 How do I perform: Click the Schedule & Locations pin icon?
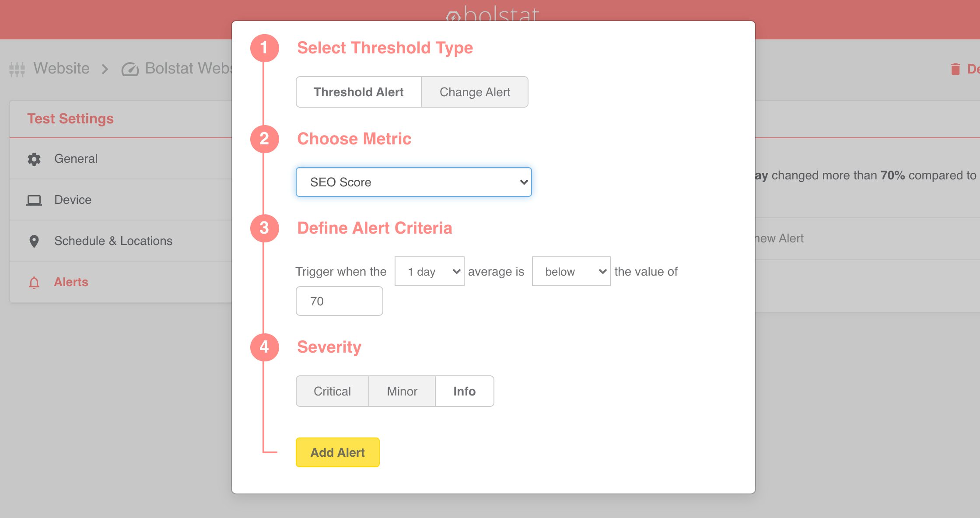[34, 241]
